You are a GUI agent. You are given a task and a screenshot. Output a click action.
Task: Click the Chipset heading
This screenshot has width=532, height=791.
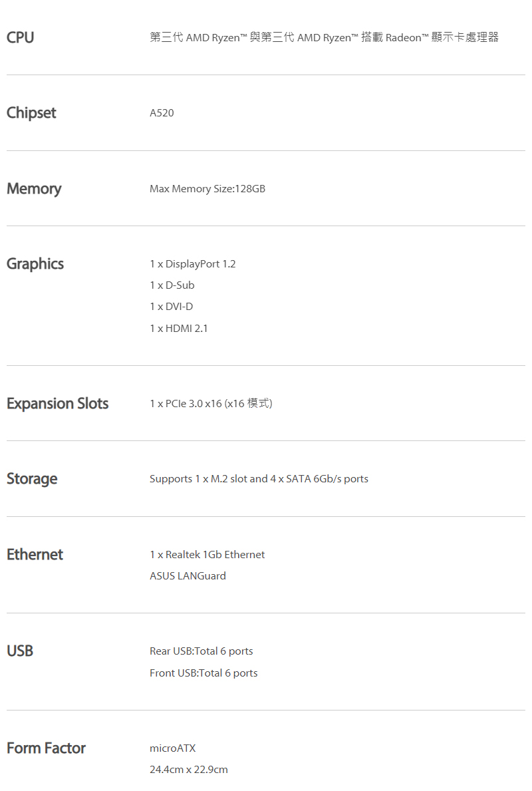pyautogui.click(x=31, y=113)
